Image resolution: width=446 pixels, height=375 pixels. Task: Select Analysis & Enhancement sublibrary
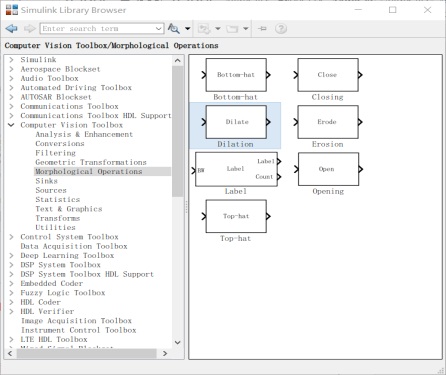84,134
